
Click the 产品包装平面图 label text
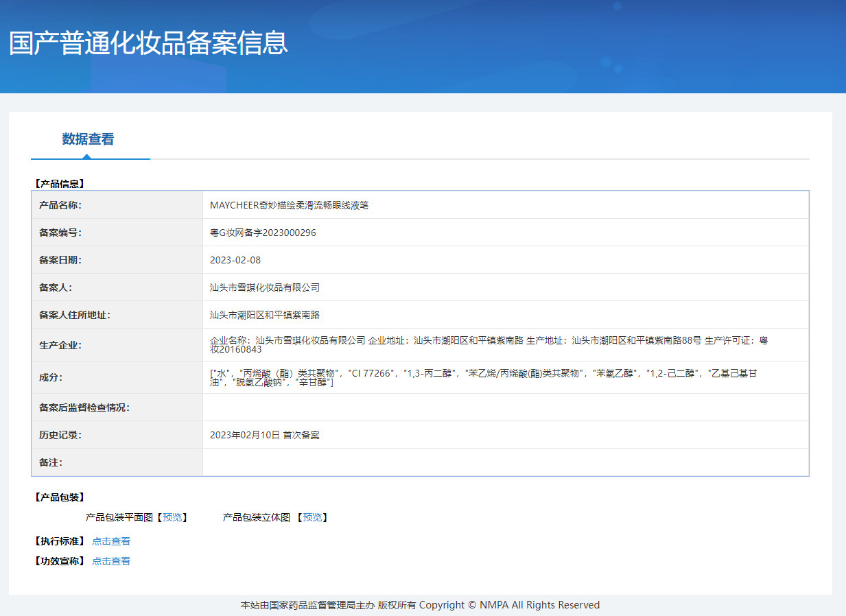[119, 517]
